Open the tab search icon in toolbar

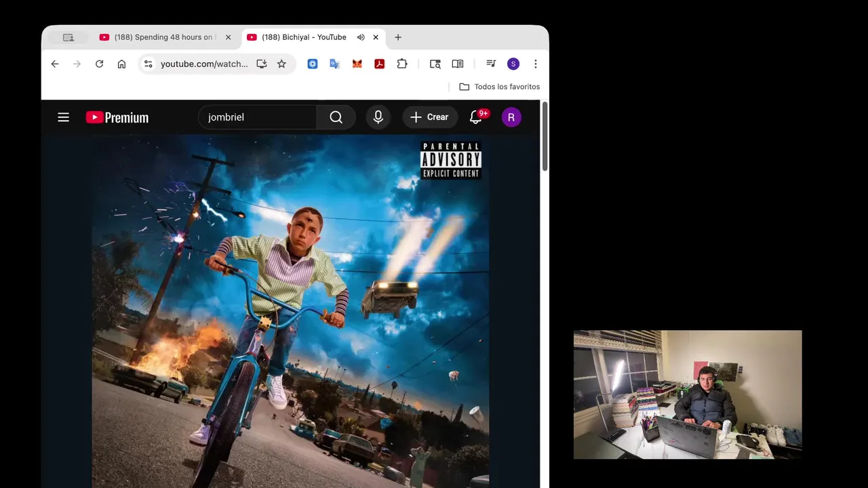coord(435,64)
